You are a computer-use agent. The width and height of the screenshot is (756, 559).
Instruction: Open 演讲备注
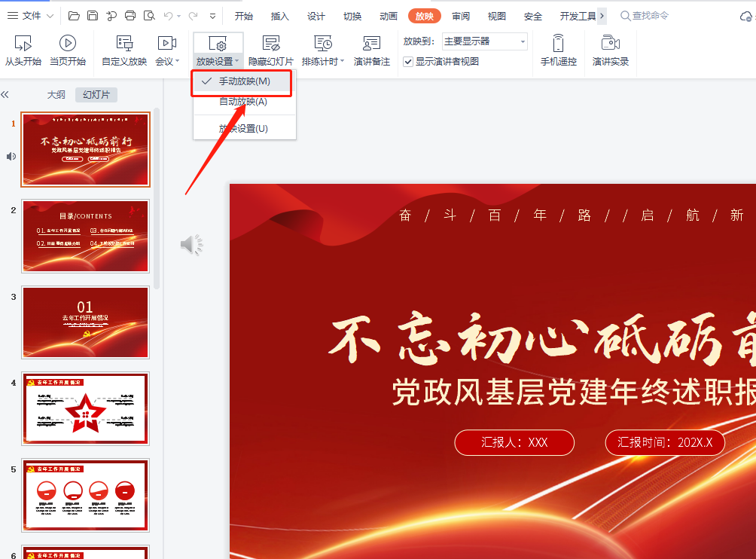(x=371, y=50)
